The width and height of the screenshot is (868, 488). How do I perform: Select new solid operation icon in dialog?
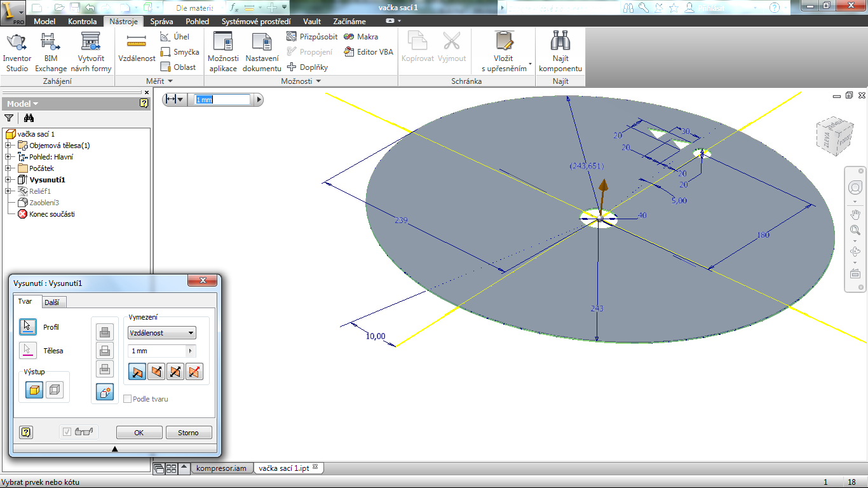(105, 393)
